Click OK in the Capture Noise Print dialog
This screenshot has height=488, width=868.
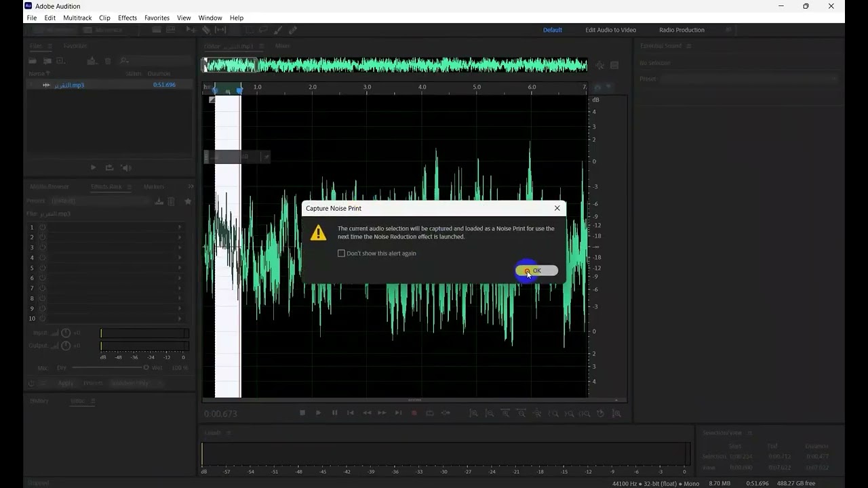(536, 270)
